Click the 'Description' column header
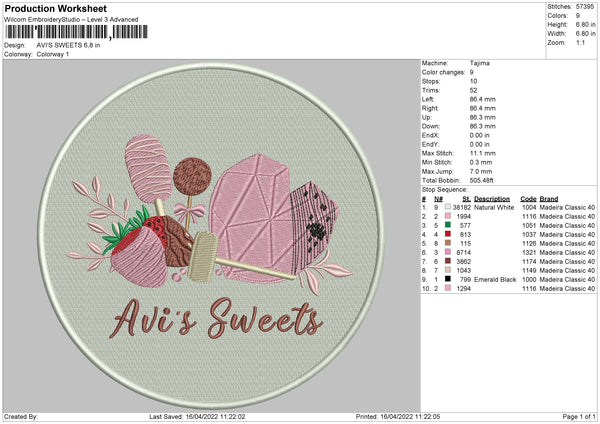Image resolution: width=600 pixels, height=424 pixels. [492, 199]
